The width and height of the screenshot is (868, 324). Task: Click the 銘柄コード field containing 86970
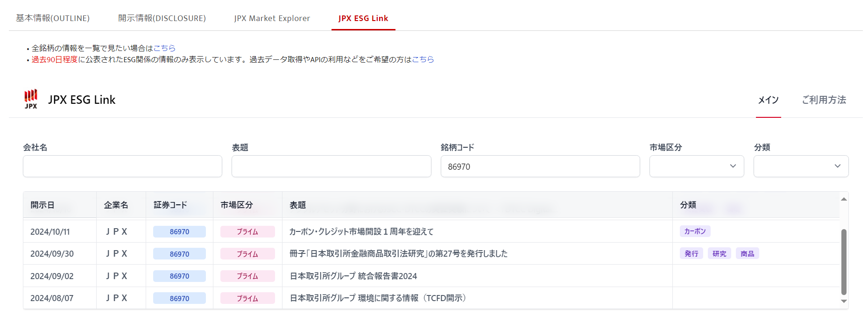point(540,166)
